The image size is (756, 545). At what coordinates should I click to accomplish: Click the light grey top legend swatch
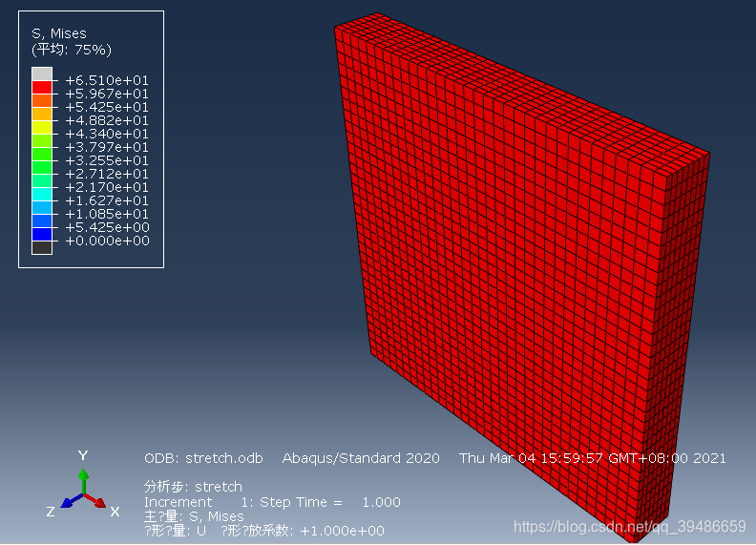[42, 74]
